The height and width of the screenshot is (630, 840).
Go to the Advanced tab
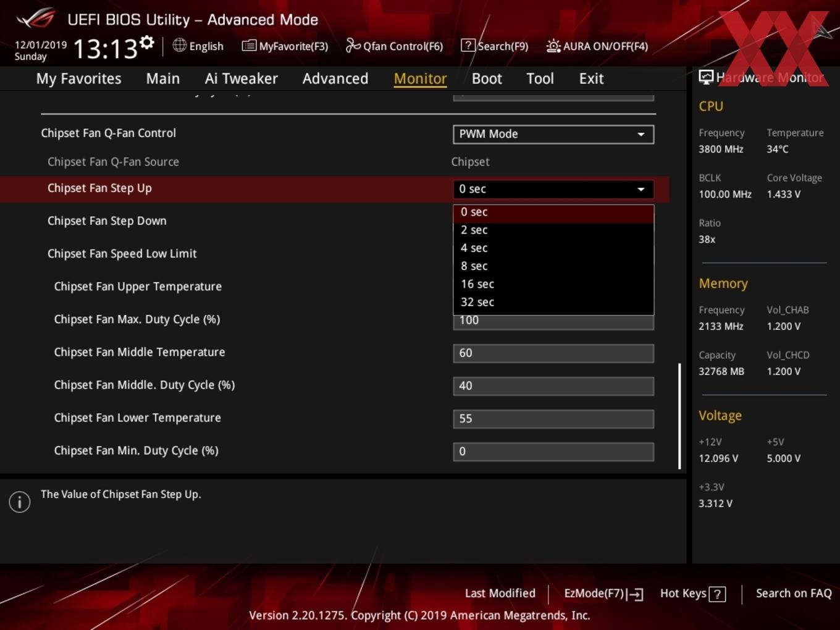click(x=335, y=78)
